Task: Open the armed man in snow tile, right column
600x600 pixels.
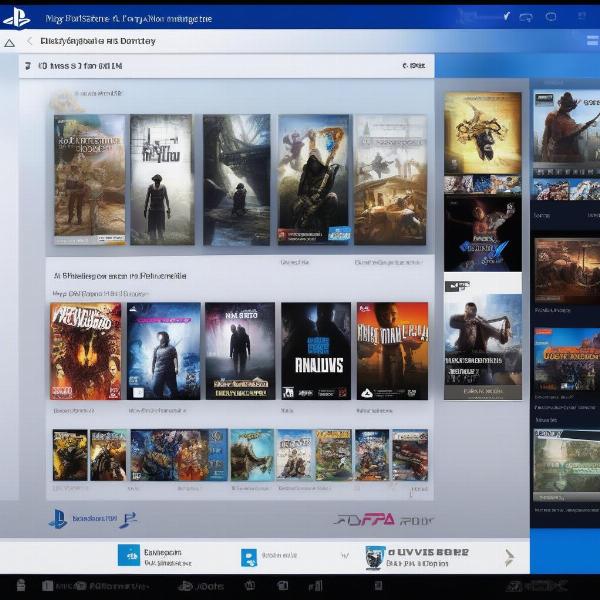Action: (483, 347)
